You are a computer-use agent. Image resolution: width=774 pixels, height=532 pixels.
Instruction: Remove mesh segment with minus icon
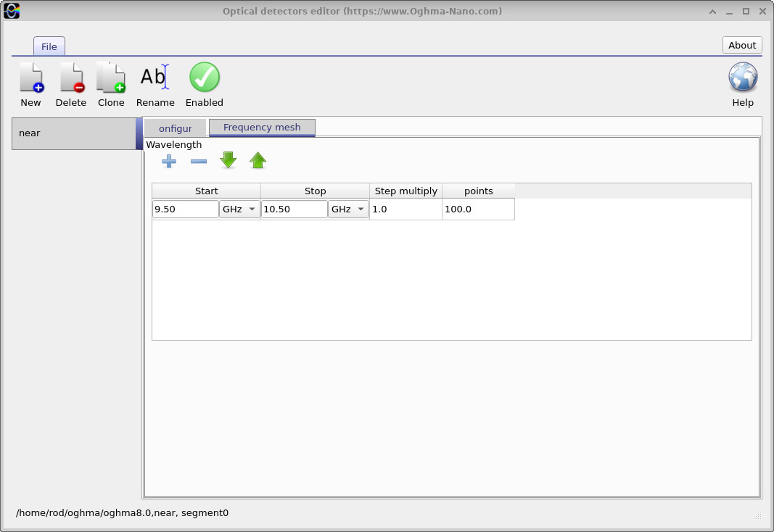[x=199, y=161]
